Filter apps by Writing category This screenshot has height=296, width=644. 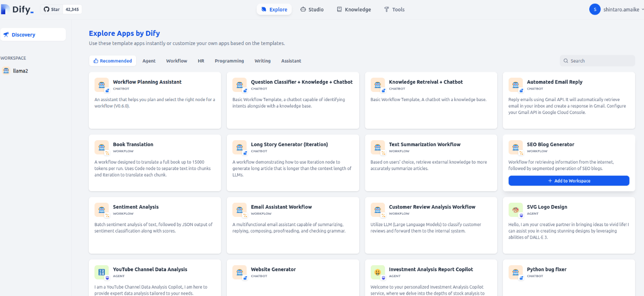pos(263,61)
